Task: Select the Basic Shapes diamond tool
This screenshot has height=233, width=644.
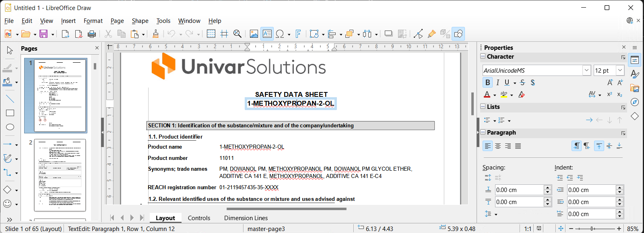Action: click(8, 190)
